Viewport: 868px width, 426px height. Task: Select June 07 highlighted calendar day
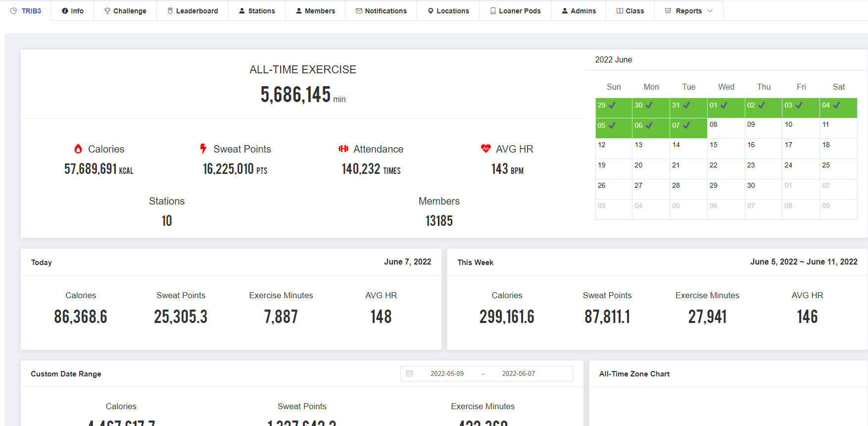[688, 128]
